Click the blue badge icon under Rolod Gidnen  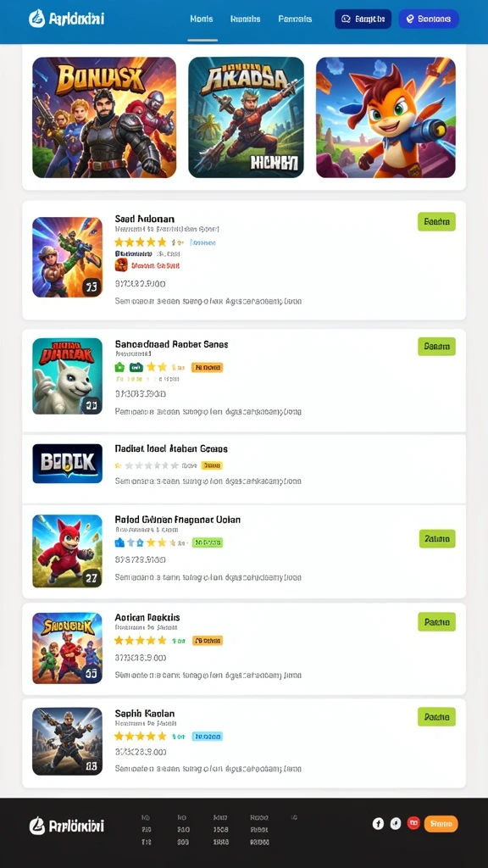pos(119,542)
